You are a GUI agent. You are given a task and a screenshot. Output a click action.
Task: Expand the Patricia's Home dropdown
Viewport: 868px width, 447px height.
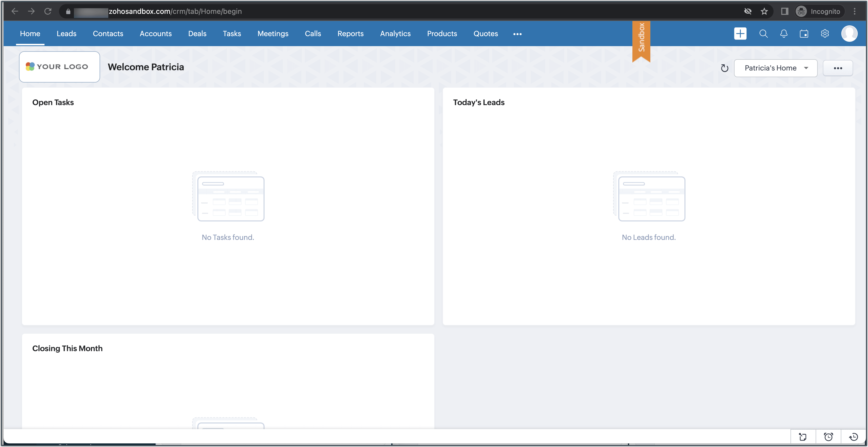775,68
